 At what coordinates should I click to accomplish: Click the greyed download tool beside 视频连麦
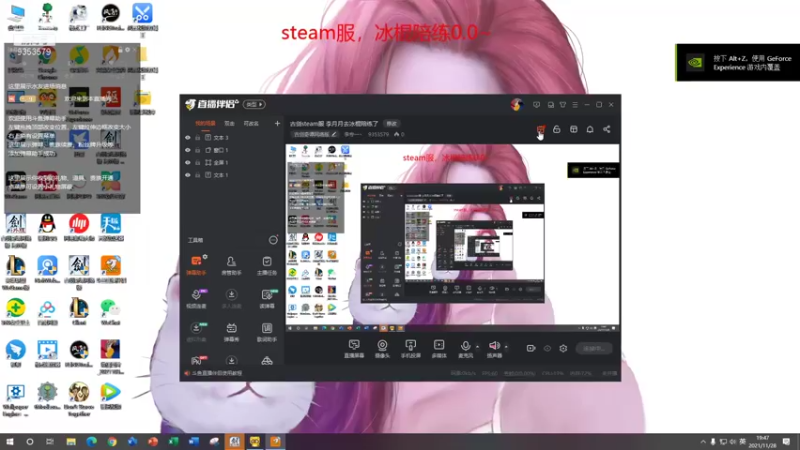231,298
